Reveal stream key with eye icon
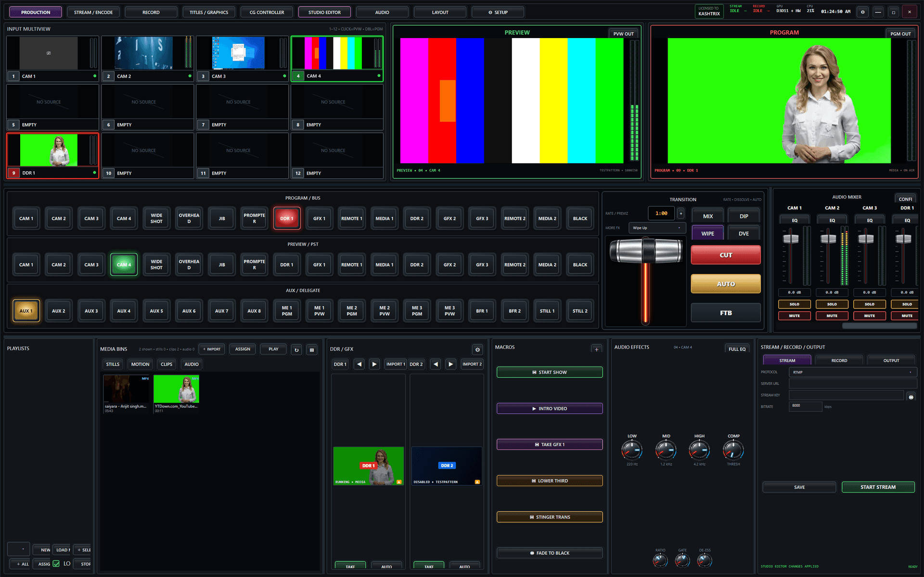Viewport: 924px width, 577px height. (x=911, y=397)
